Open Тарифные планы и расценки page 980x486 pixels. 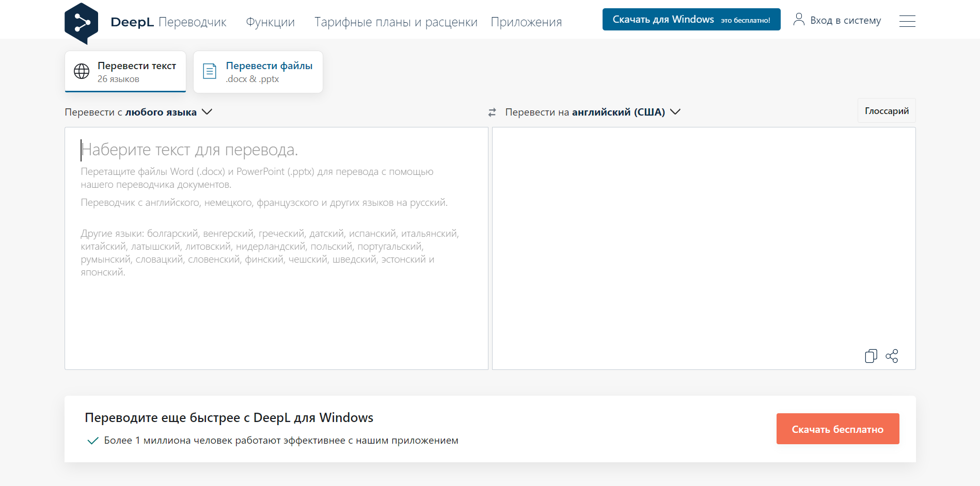tap(396, 22)
